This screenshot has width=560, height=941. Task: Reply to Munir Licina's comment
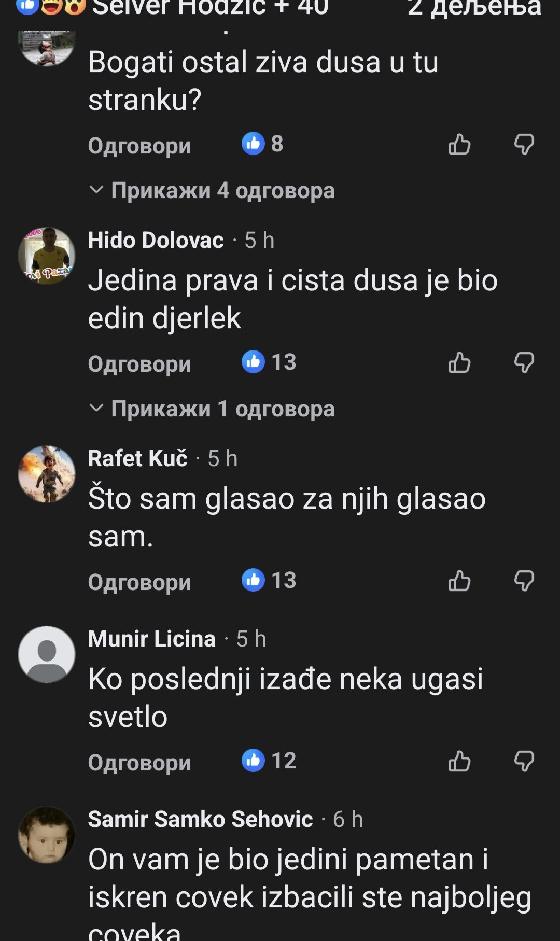coord(139,762)
